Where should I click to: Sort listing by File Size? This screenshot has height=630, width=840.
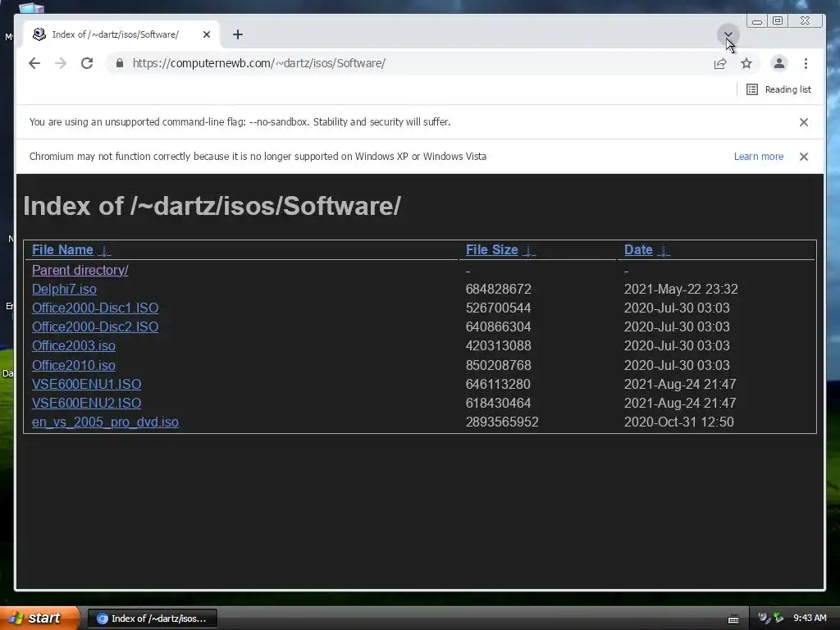pyautogui.click(x=492, y=249)
